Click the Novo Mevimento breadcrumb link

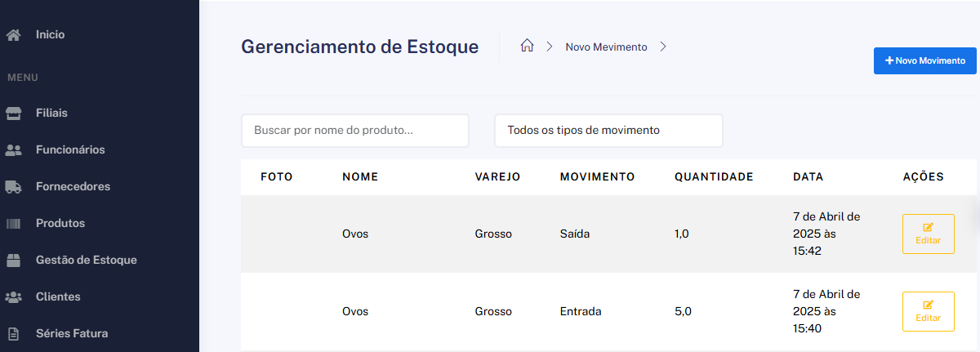click(x=606, y=47)
